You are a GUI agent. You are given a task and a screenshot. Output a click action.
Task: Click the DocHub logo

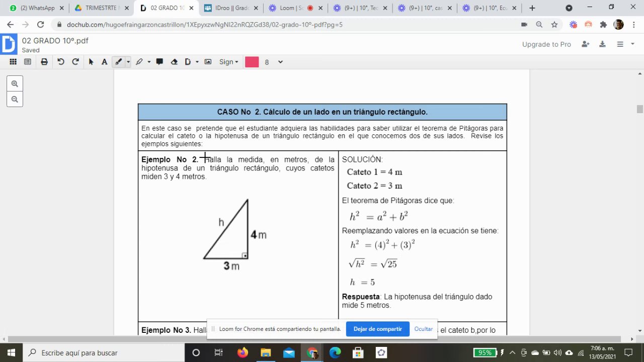click(9, 44)
